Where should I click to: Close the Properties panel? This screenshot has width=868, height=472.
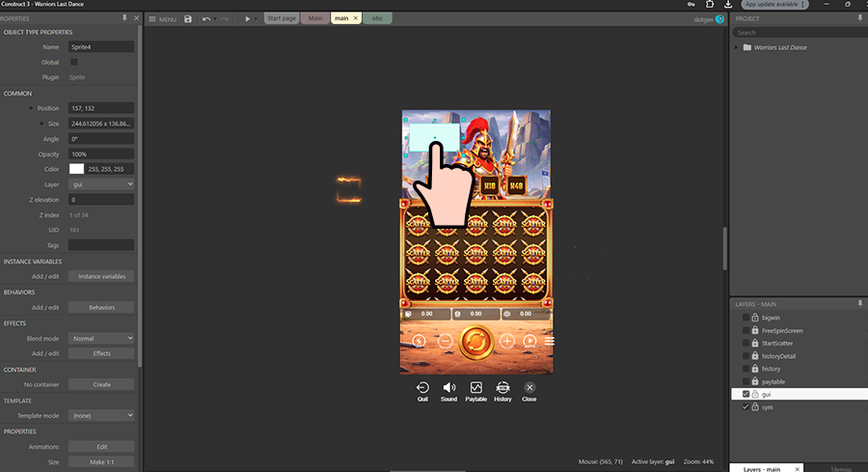click(x=136, y=18)
